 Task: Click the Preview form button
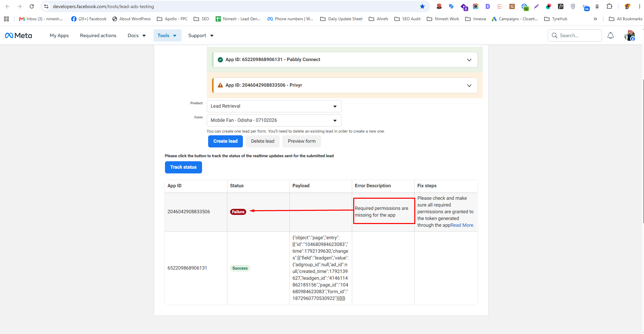coord(302,141)
